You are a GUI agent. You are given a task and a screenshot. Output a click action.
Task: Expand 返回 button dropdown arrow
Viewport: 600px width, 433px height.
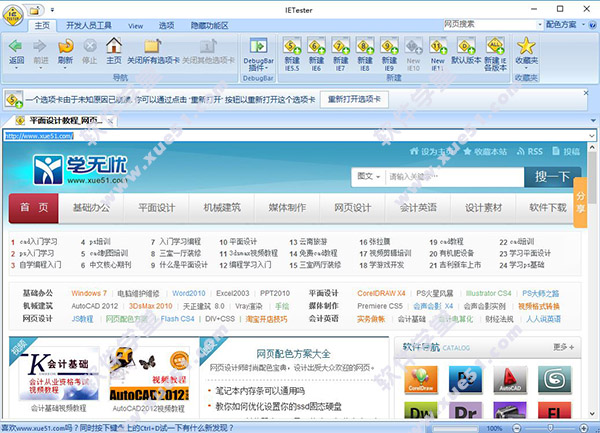[x=16, y=68]
